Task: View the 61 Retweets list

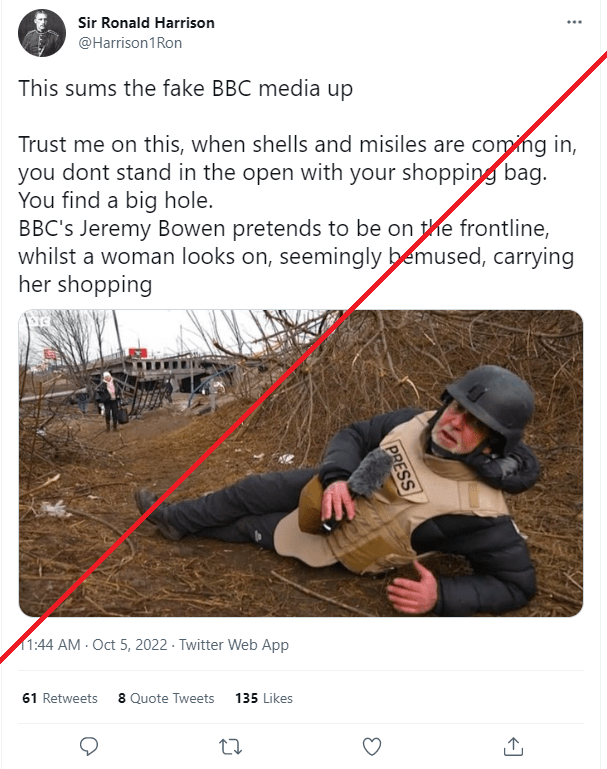Action: (x=60, y=698)
